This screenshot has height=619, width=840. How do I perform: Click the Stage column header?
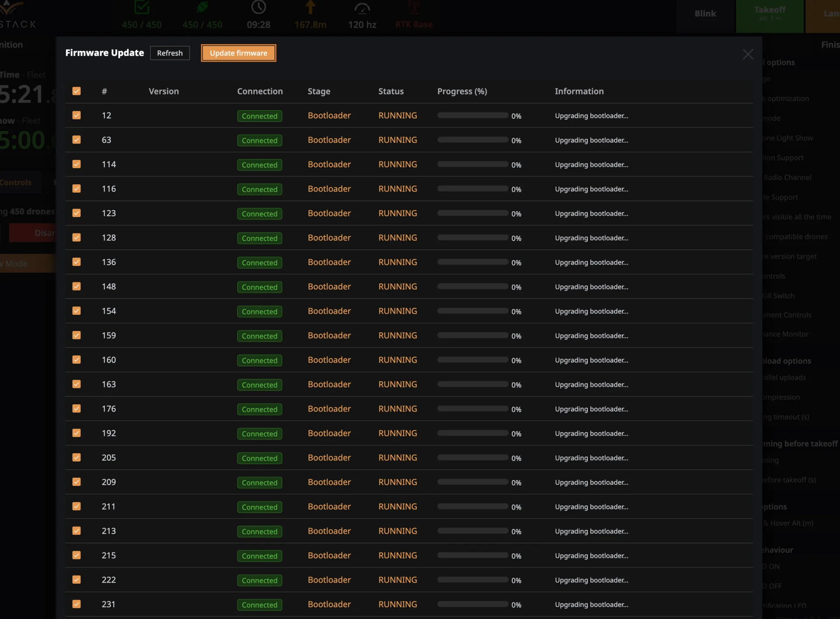click(319, 91)
